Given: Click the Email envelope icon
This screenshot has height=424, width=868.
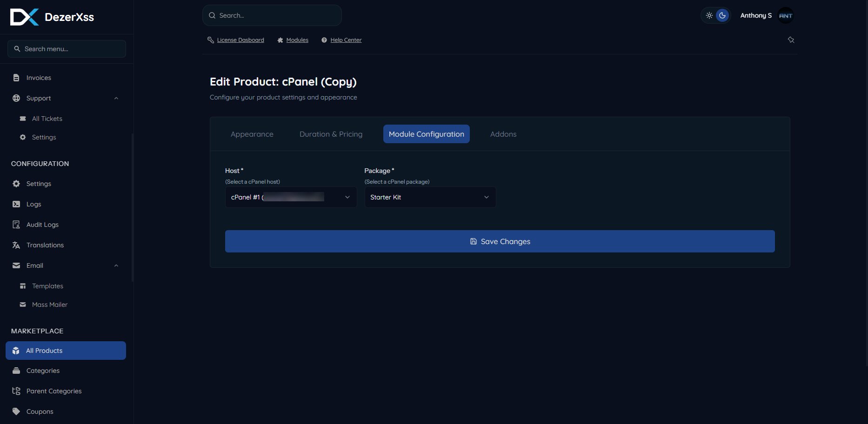Looking at the screenshot, I should (x=16, y=265).
